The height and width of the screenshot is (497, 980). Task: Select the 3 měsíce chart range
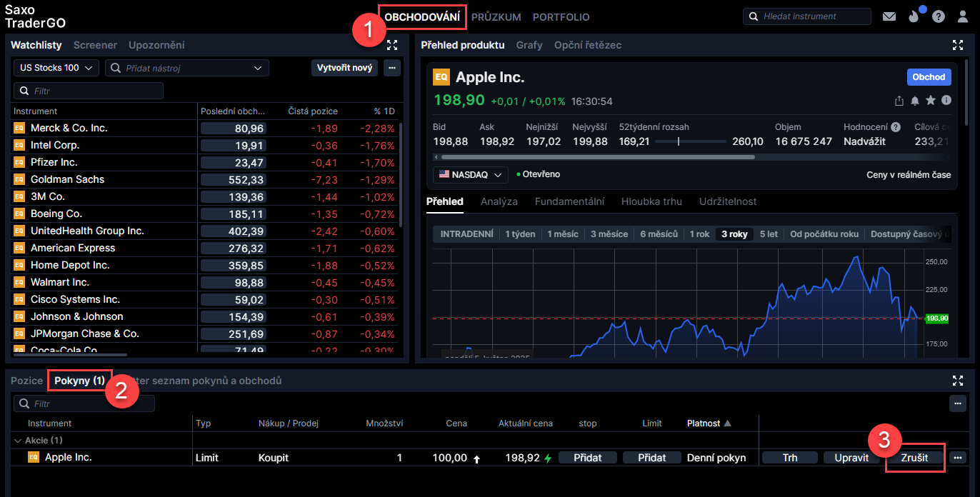609,234
